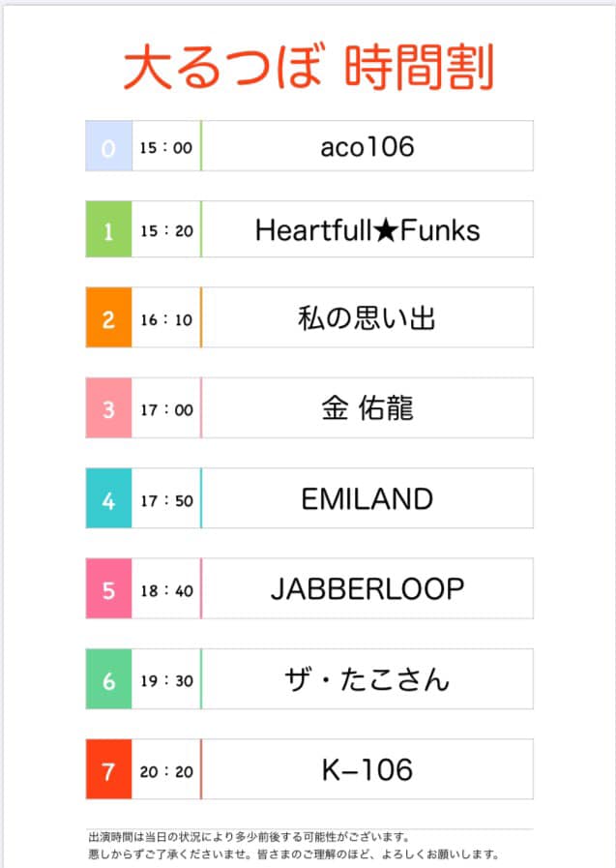This screenshot has width=616, height=868.
Task: Click the 大るつぼ 時間割 title
Action: [x=308, y=68]
